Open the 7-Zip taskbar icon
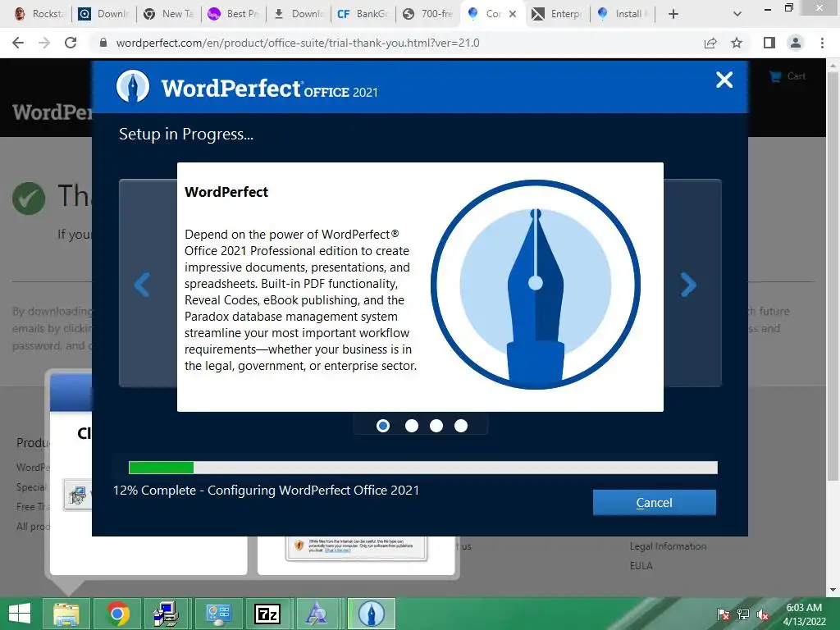 tap(267, 614)
